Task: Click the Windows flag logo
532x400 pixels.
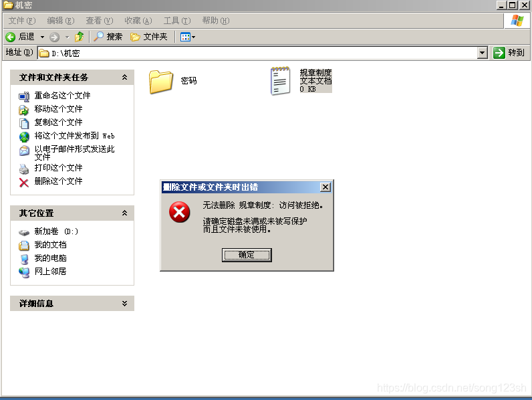Action: click(x=517, y=21)
